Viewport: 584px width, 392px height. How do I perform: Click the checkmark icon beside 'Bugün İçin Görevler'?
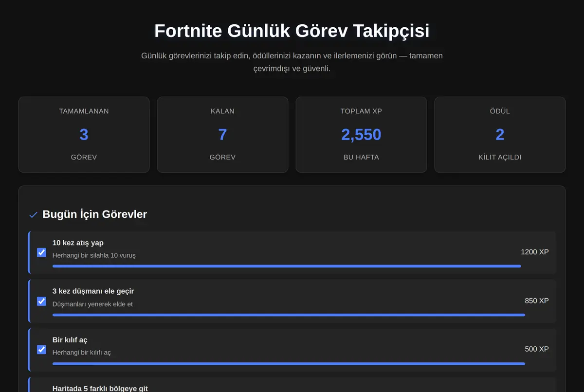click(34, 214)
